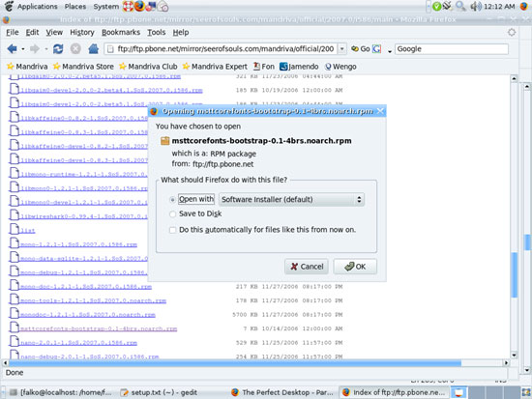The height and width of the screenshot is (399, 532).
Task: Click the volume speaker icon in system tray
Action: pos(476,6)
